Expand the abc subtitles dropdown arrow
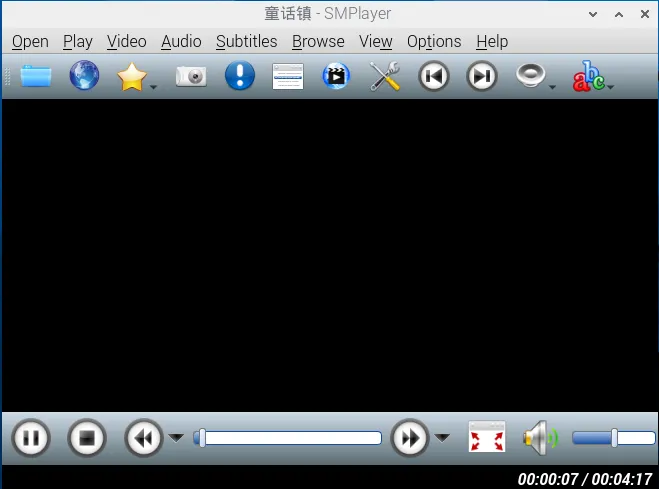This screenshot has height=489, width=659. click(611, 87)
